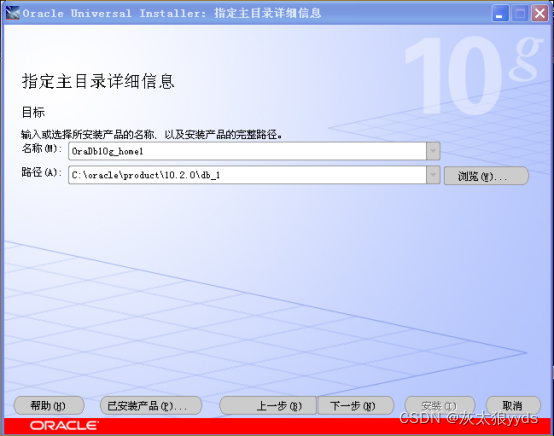Expand the 路径 path dropdown arrow
Viewport: 554px width, 436px height.
point(433,175)
